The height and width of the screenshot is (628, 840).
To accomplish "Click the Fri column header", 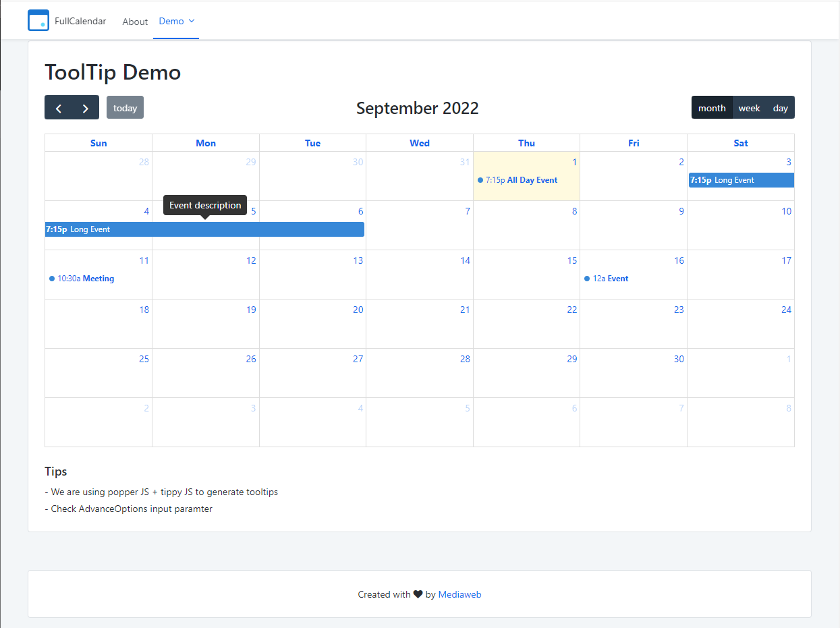I will pyautogui.click(x=634, y=143).
